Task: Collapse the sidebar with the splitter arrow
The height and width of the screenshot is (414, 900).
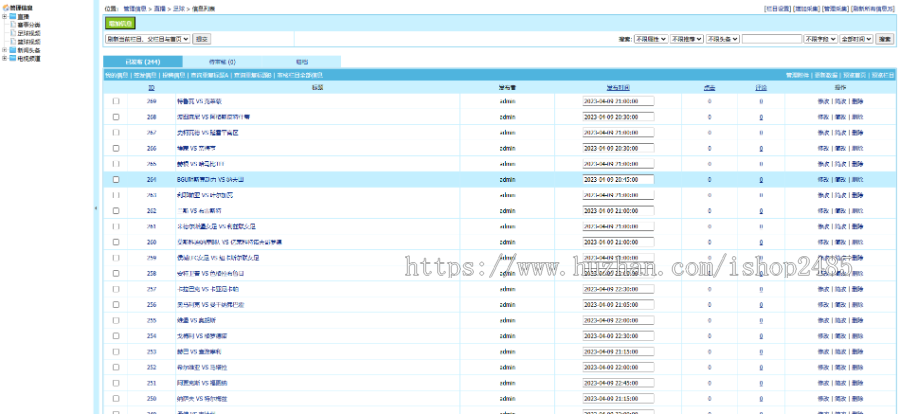Action: (x=96, y=208)
